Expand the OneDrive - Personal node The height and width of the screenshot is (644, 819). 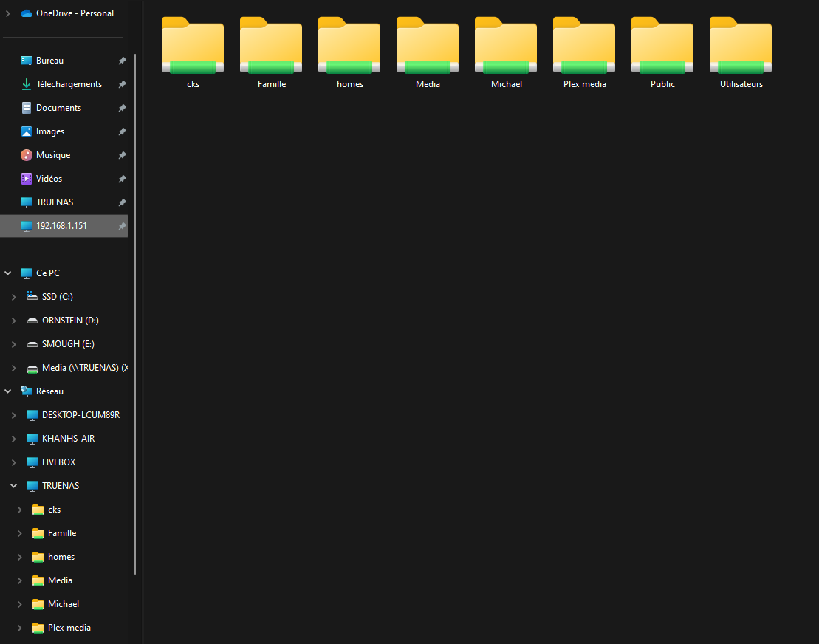[8, 13]
